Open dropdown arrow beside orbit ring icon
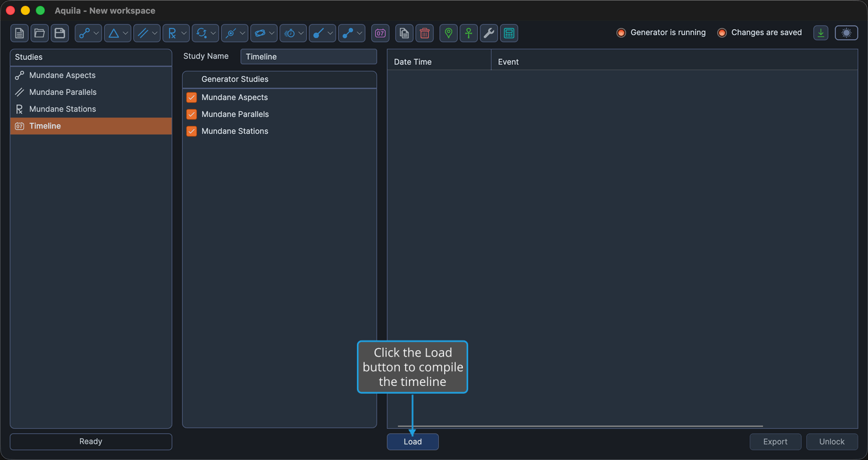The width and height of the screenshot is (868, 460). tap(272, 33)
